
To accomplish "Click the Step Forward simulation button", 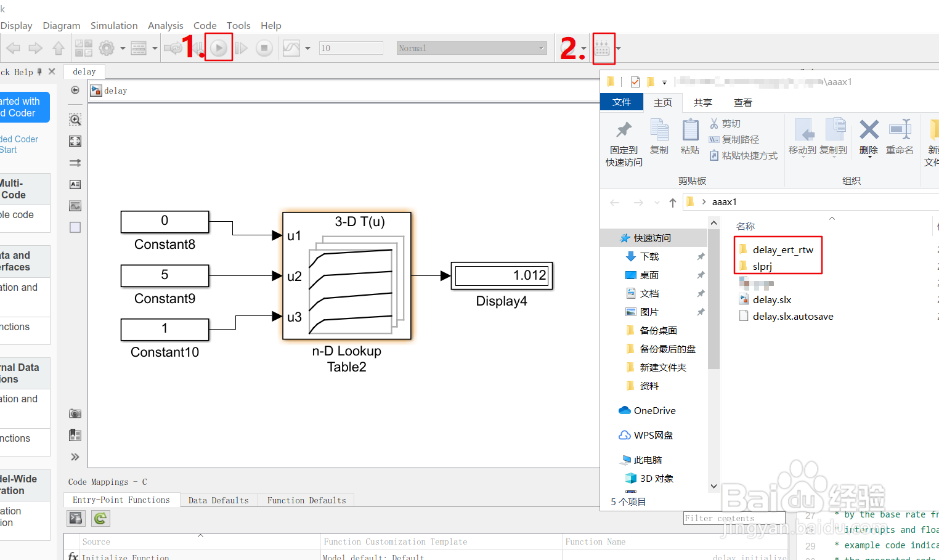I will 242,48.
